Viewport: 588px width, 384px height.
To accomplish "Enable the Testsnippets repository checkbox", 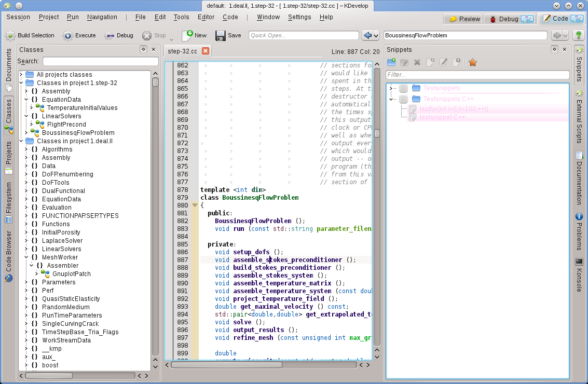I will [403, 88].
